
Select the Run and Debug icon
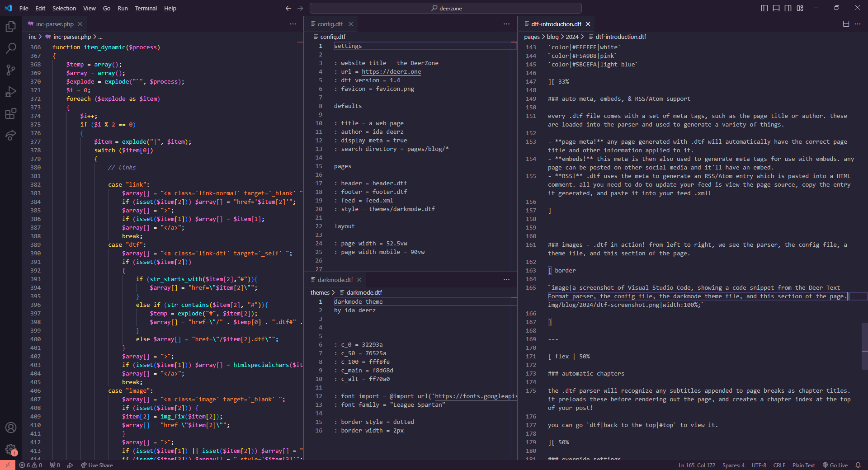11,92
